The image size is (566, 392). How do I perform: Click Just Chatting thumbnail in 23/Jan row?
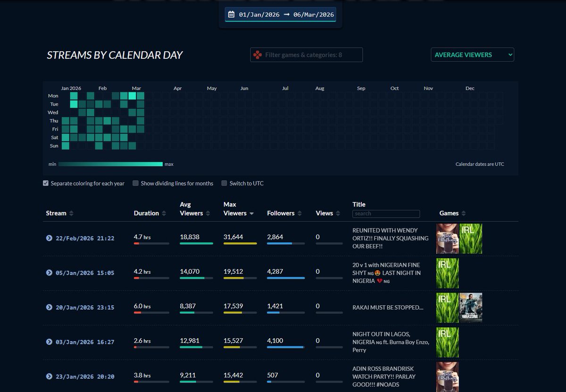click(x=447, y=377)
